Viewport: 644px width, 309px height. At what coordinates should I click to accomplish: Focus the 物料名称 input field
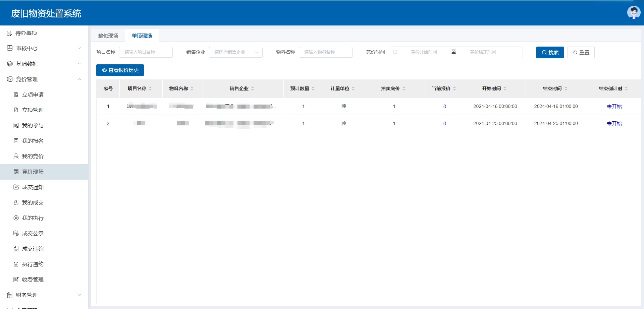pos(325,52)
